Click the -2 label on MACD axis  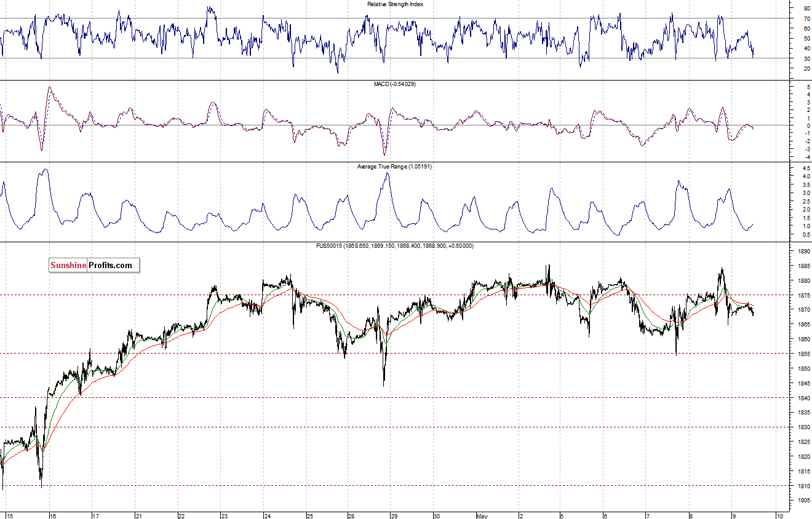806,141
